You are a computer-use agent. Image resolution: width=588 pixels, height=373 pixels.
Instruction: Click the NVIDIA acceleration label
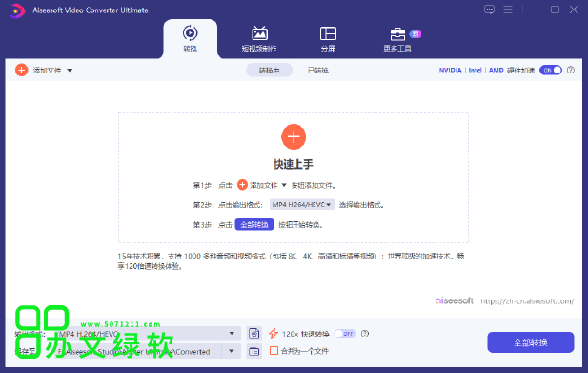(x=451, y=70)
